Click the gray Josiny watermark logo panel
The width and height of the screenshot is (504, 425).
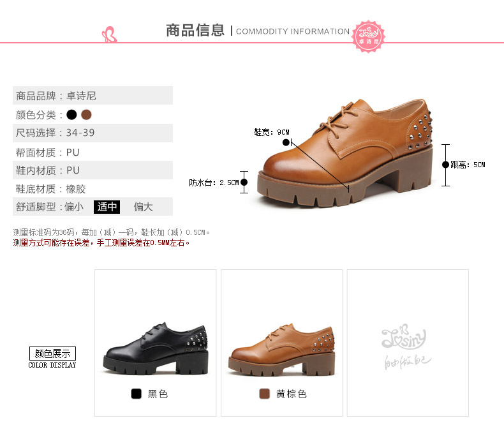click(408, 343)
